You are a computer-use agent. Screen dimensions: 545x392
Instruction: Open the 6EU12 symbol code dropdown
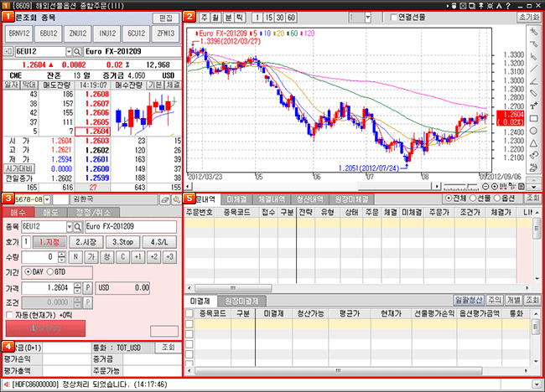pos(68,52)
